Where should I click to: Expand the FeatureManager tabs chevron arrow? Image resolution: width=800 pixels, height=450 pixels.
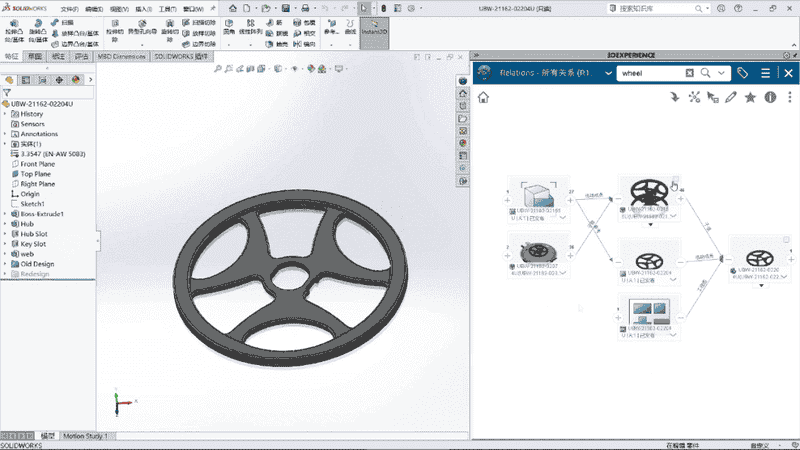point(90,80)
